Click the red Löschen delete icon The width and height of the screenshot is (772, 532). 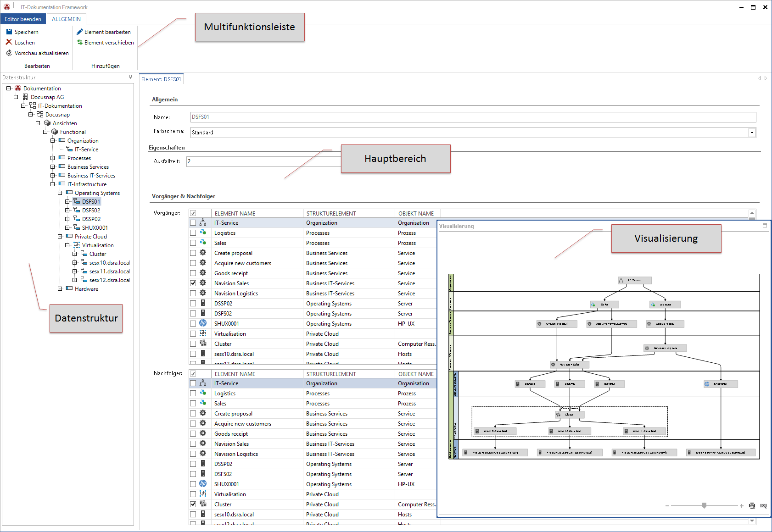pos(9,42)
